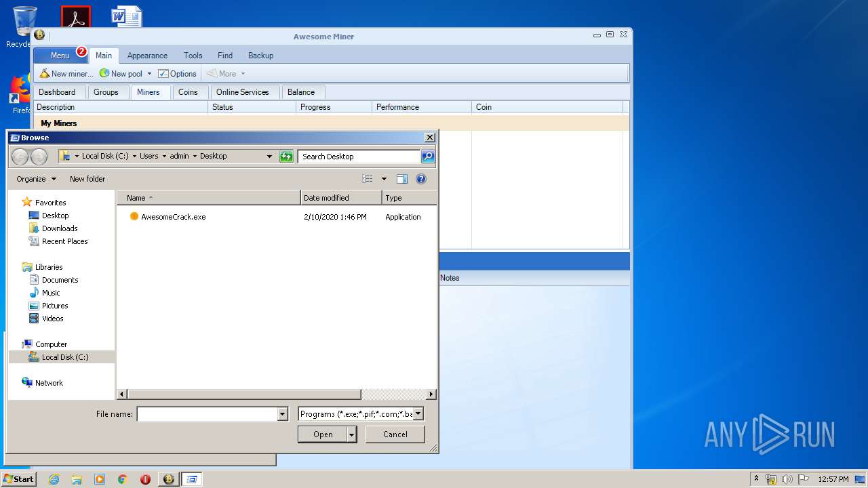Open the blue Menu button
Viewport: 868px width, 488px height.
(x=60, y=56)
